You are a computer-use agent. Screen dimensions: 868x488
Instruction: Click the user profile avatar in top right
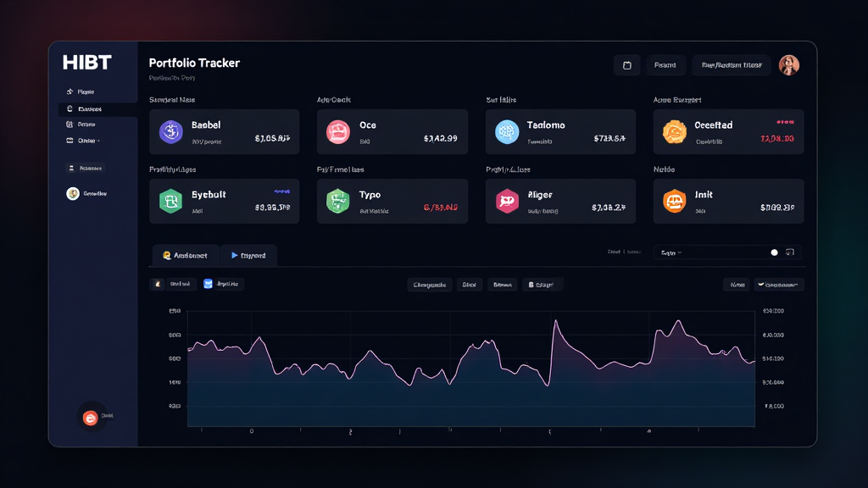click(788, 65)
